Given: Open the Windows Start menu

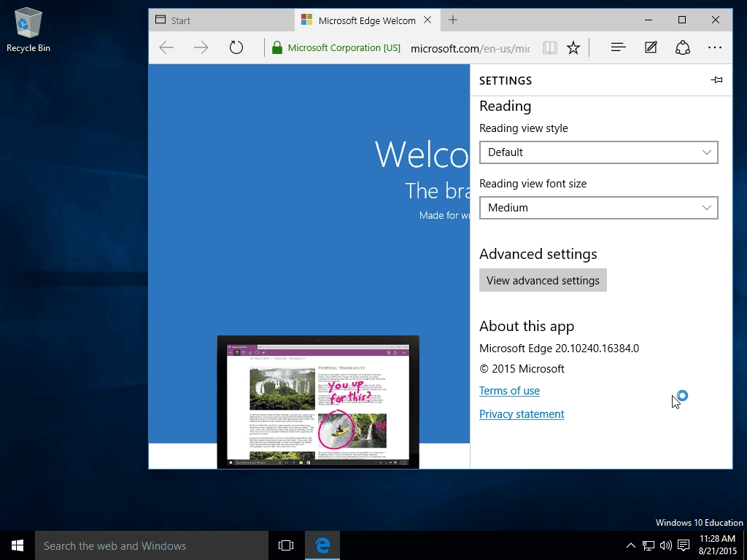Looking at the screenshot, I should point(18,545).
